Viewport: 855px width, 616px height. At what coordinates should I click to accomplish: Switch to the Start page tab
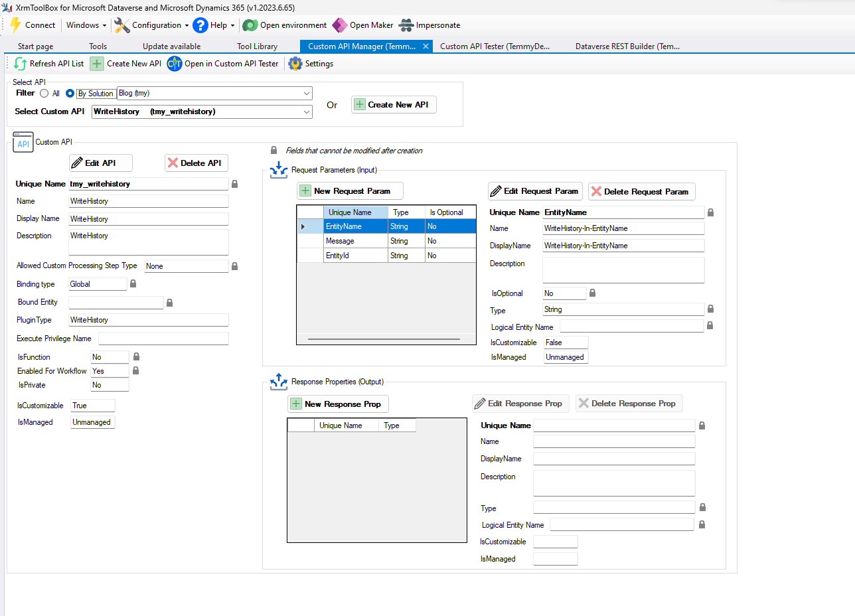click(36, 46)
